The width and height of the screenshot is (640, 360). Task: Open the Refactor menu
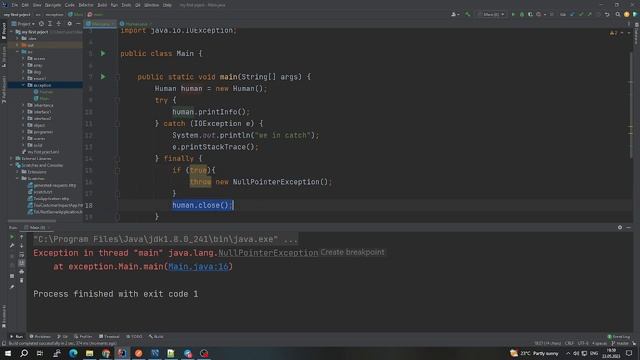click(x=86, y=5)
